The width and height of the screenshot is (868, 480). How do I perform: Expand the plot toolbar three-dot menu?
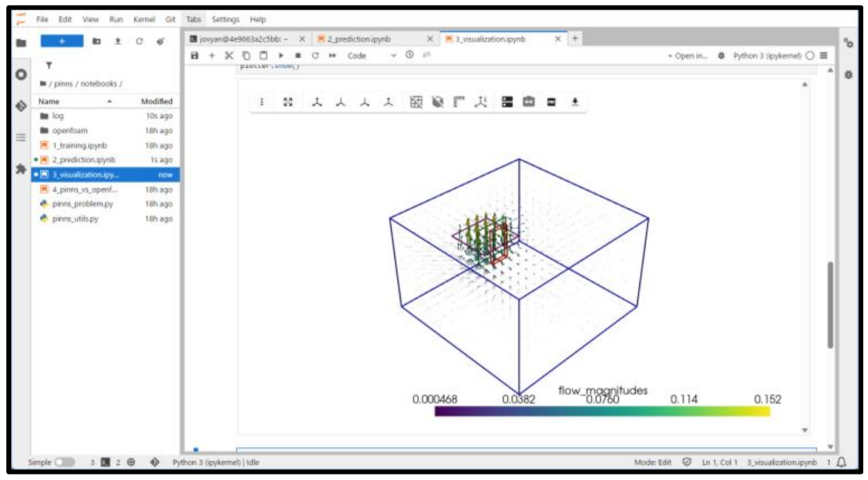[x=262, y=102]
